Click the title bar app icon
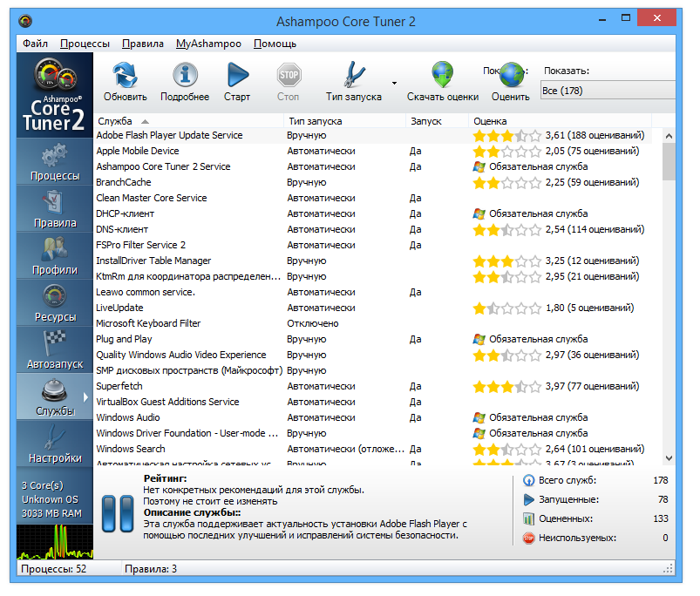700x596 pixels. 25,21
